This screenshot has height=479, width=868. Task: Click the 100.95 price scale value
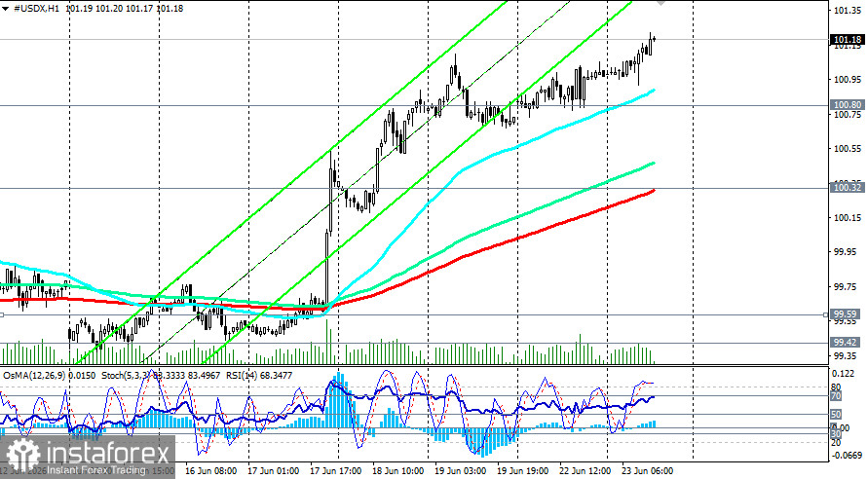847,80
